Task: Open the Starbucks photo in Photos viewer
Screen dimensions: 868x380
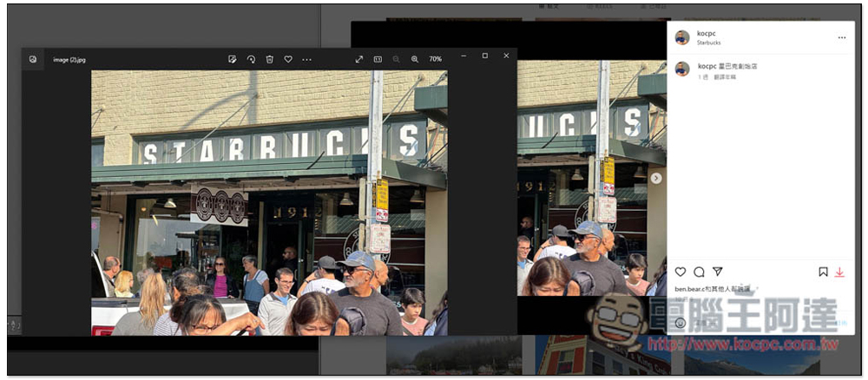Action: tap(269, 203)
